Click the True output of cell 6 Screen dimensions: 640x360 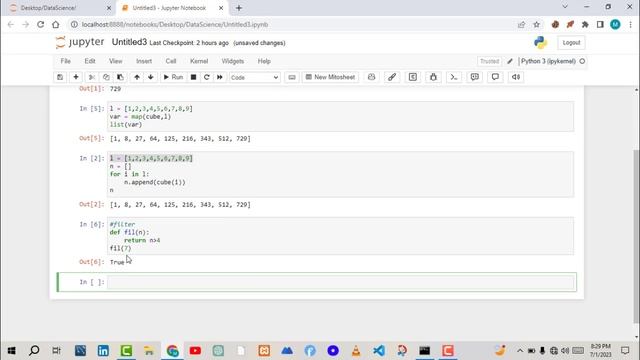(117, 262)
